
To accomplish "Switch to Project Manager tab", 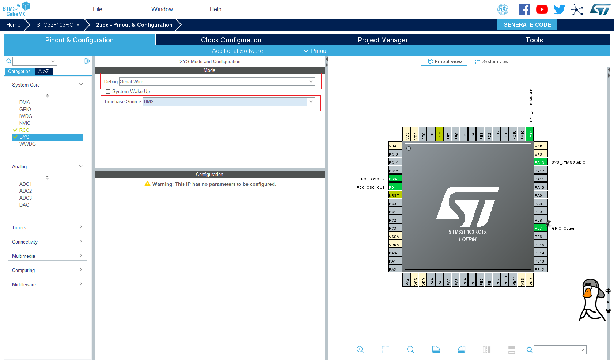I will point(383,40).
